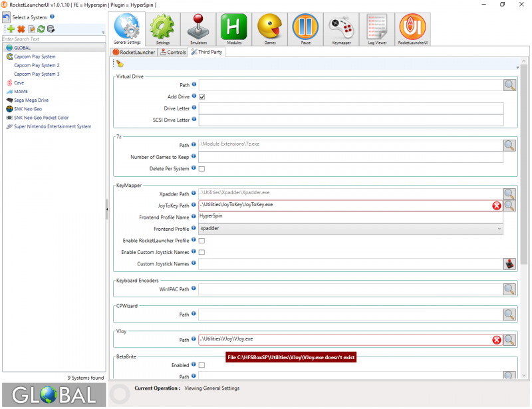Collapse the left systems panel splitter
The width and height of the screenshot is (532, 409).
tap(107, 209)
